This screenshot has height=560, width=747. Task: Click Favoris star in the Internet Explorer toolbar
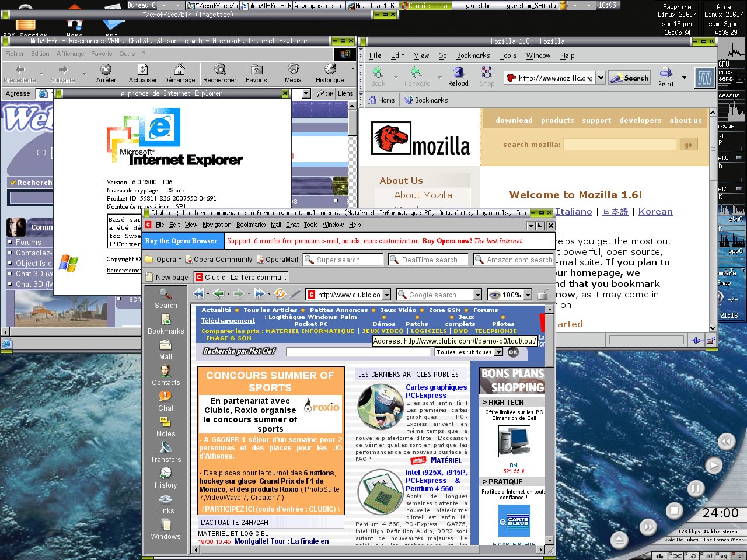tap(256, 74)
